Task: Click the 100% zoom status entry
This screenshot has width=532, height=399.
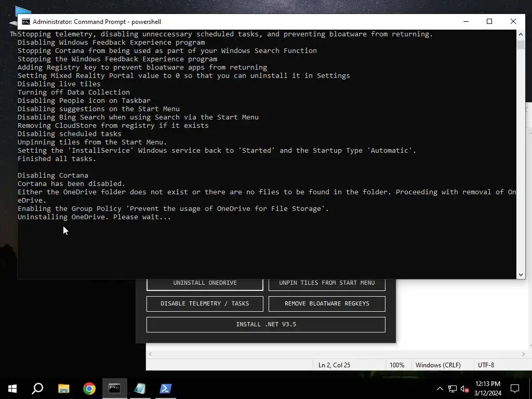Action: [397, 365]
